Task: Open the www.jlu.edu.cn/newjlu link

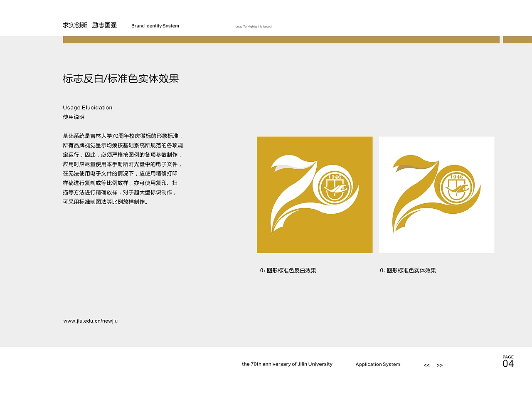Action: pos(91,321)
